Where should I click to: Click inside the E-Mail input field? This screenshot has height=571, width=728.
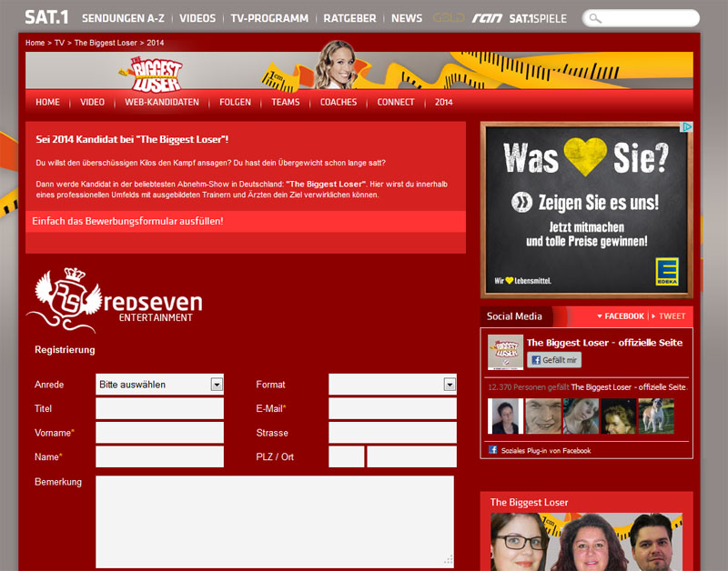(x=392, y=409)
